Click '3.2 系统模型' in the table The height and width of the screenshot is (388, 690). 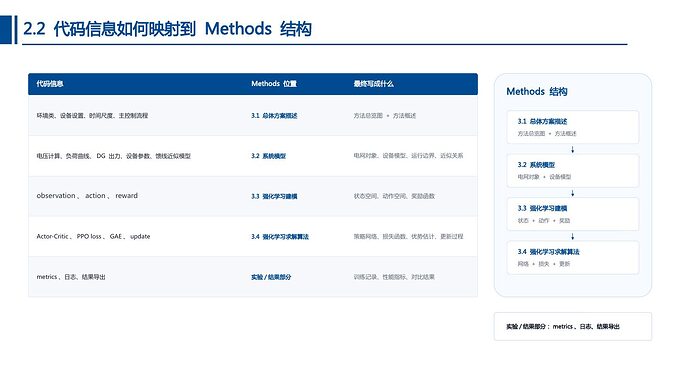point(268,156)
